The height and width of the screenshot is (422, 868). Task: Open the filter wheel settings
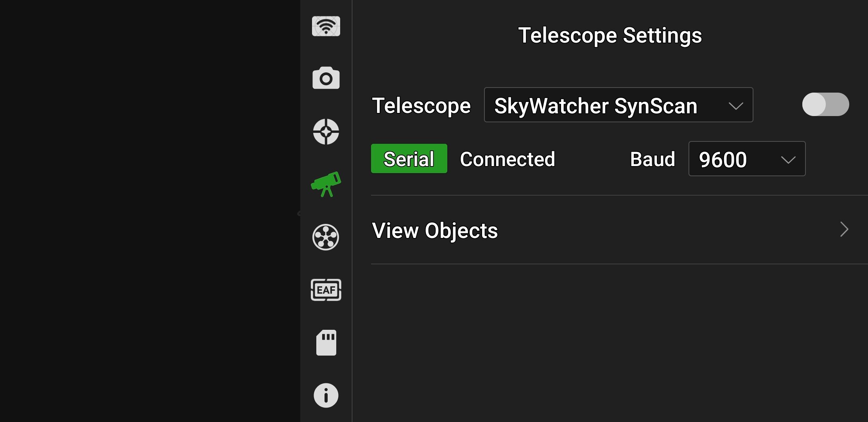tap(326, 237)
